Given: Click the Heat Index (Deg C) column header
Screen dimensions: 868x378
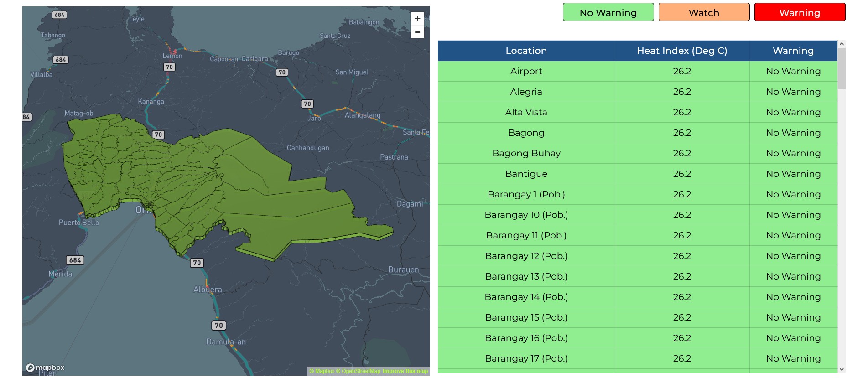Looking at the screenshot, I should click(682, 51).
